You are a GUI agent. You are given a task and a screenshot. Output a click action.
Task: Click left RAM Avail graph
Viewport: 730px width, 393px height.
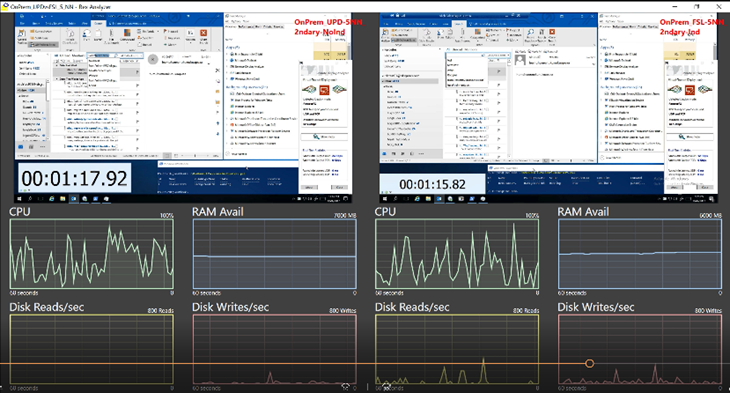275,254
